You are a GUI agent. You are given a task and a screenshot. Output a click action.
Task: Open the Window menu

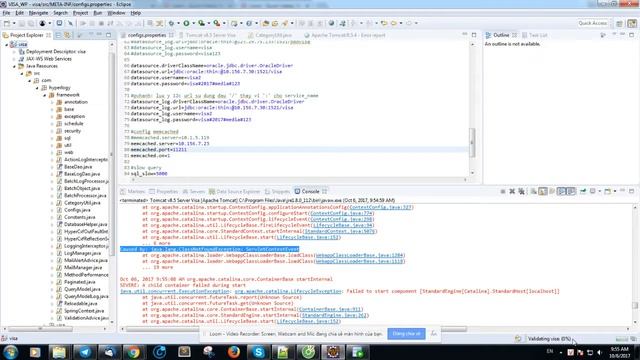click(x=116, y=13)
